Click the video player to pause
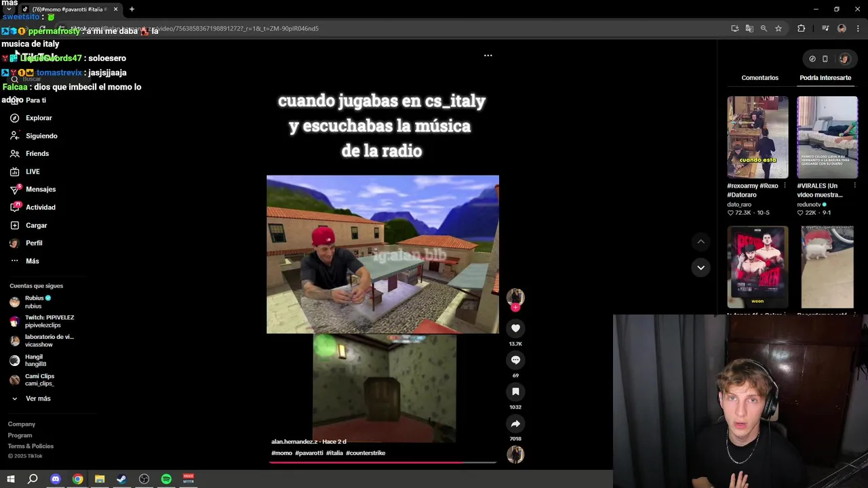The width and height of the screenshot is (868, 488). coord(382,255)
